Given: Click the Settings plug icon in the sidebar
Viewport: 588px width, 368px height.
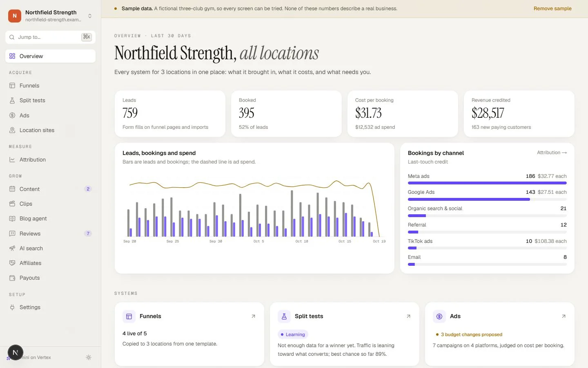Looking at the screenshot, I should (x=12, y=307).
